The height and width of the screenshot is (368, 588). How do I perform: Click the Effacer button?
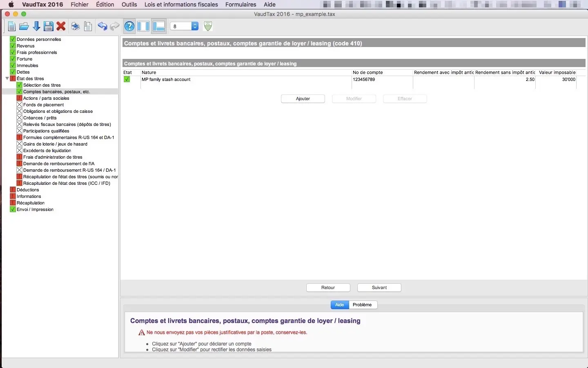point(405,99)
